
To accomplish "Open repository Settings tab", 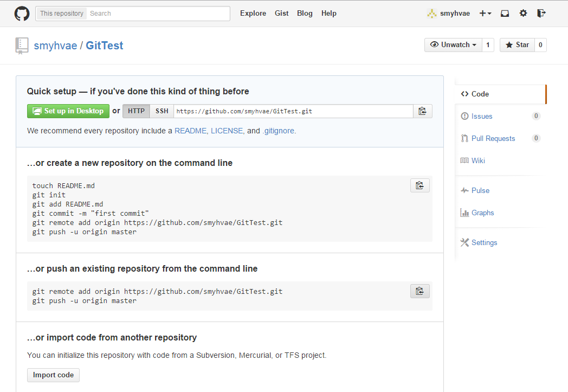I will coord(500,242).
